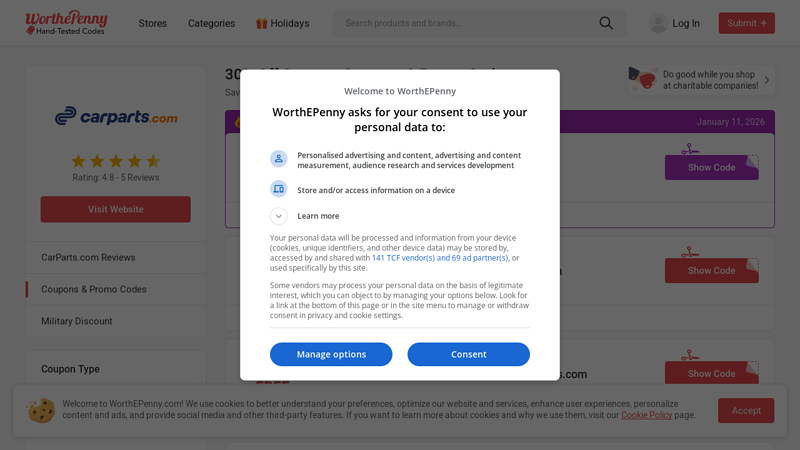Open the charitable companies arrow
800x450 pixels.
(767, 80)
